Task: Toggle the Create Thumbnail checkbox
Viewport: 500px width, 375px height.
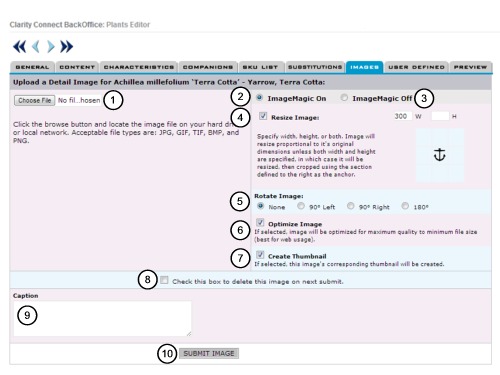Action: click(x=260, y=255)
